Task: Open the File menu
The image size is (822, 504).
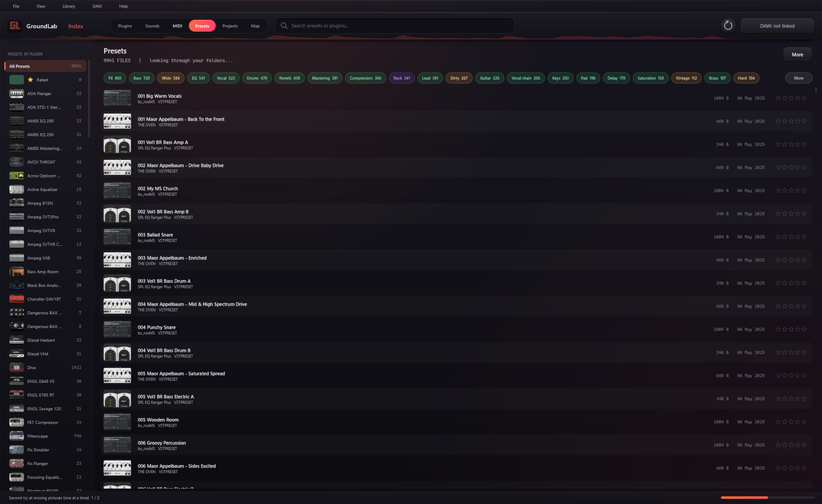Action: click(16, 6)
